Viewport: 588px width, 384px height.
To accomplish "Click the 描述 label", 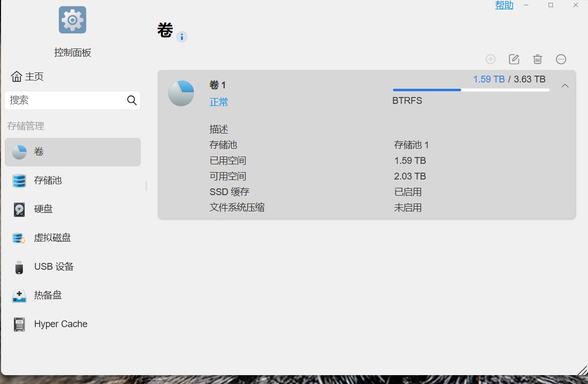I will point(219,129).
